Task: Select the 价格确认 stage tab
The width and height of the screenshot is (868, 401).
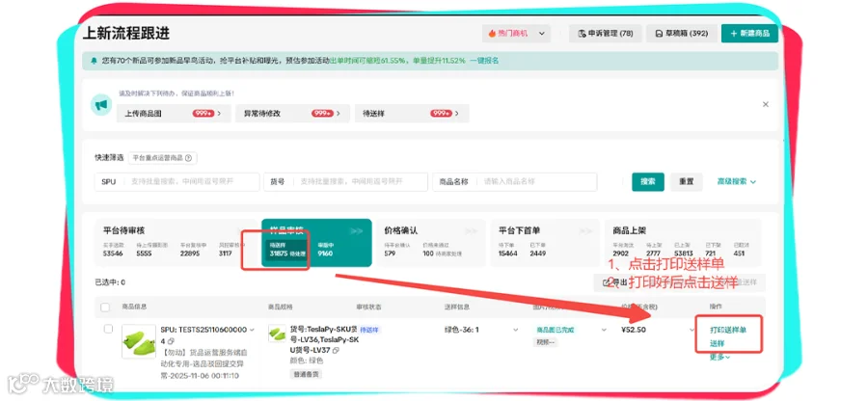Action: 429,243
